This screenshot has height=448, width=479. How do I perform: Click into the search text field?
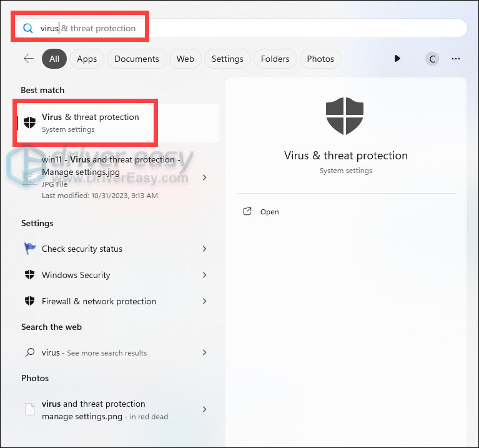[250, 28]
